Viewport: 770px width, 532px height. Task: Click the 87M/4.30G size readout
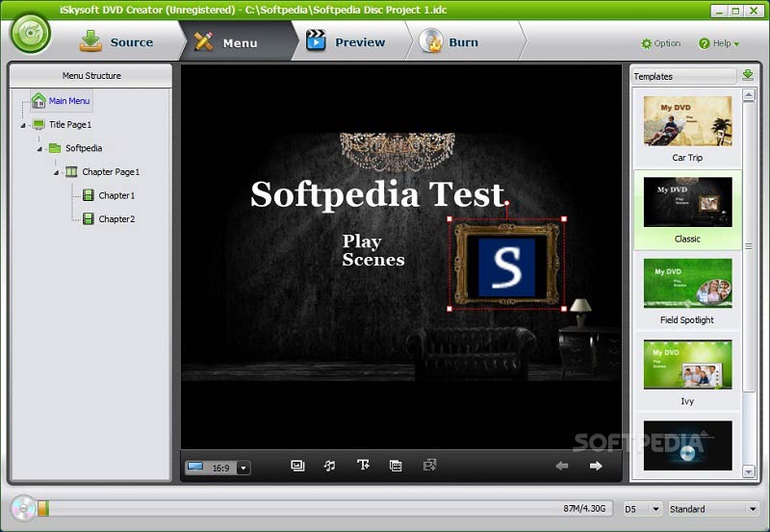click(584, 509)
